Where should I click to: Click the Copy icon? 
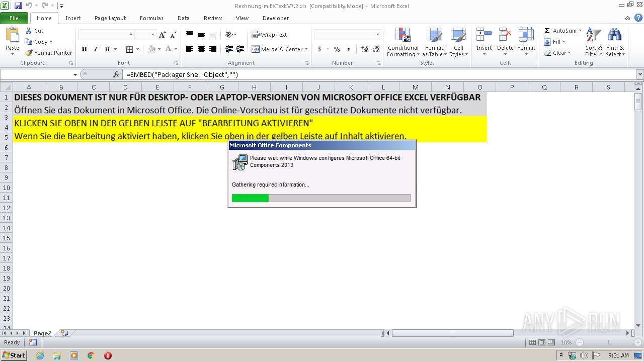click(29, 42)
